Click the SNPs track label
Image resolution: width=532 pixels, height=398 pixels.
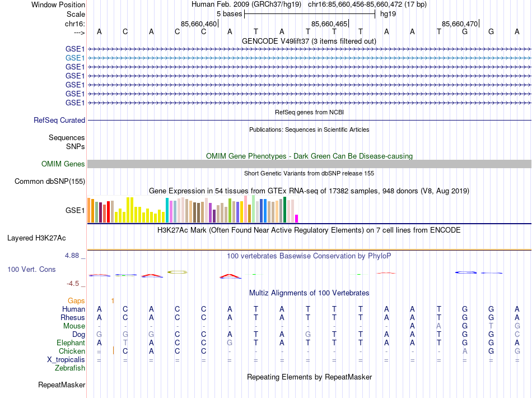pos(76,146)
